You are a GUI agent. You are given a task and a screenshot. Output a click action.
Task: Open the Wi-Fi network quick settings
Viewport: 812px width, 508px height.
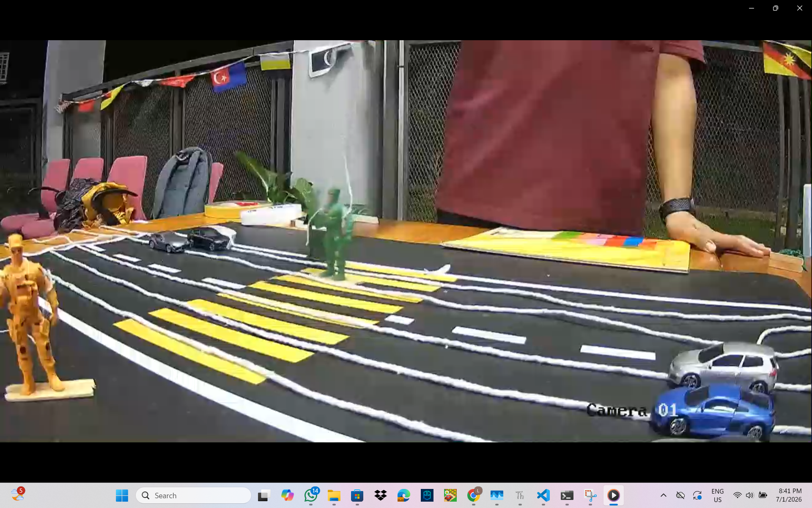pos(737,495)
